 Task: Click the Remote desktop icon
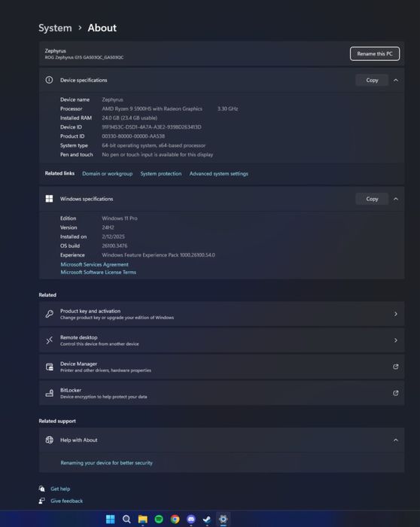point(50,340)
